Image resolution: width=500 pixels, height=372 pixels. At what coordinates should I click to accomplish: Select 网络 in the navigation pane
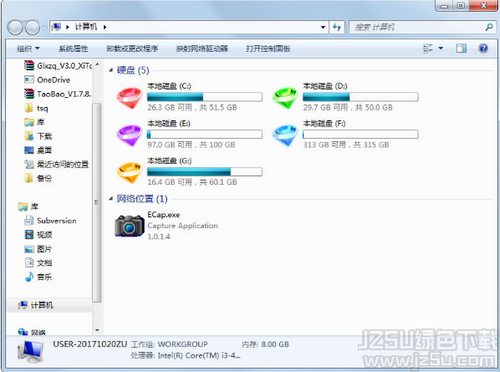32,332
